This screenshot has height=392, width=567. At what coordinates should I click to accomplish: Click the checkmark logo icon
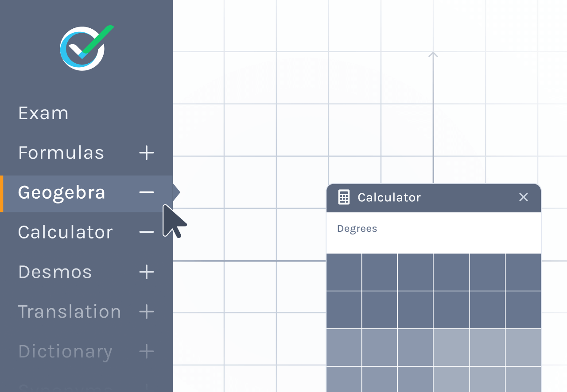(83, 48)
